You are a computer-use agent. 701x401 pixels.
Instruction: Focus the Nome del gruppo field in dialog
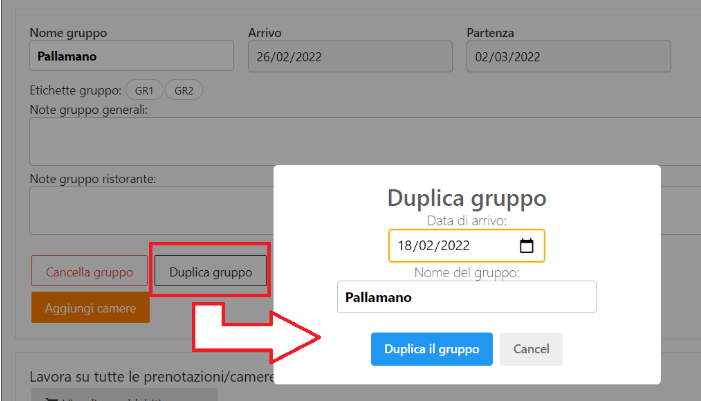[x=466, y=297]
